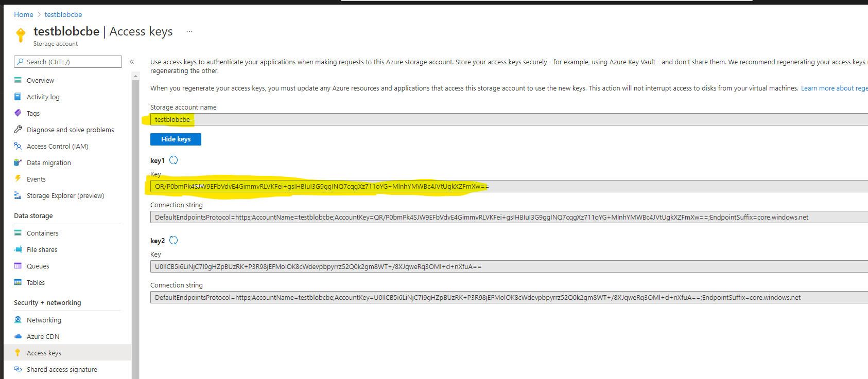Click the key1 regenerate icon
This screenshot has width=868, height=379.
click(x=173, y=160)
